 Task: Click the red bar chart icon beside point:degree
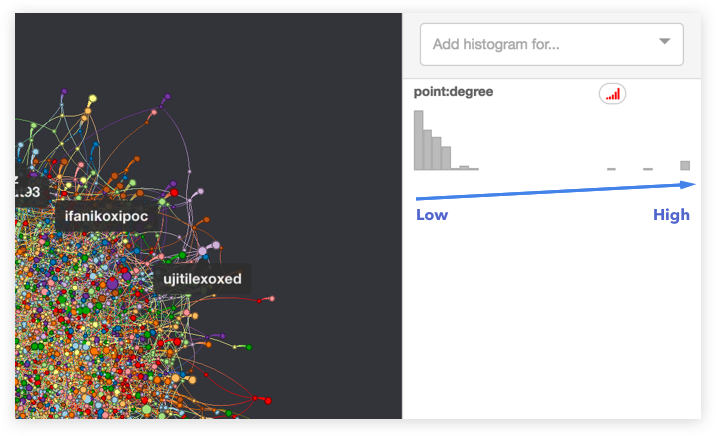[612, 94]
